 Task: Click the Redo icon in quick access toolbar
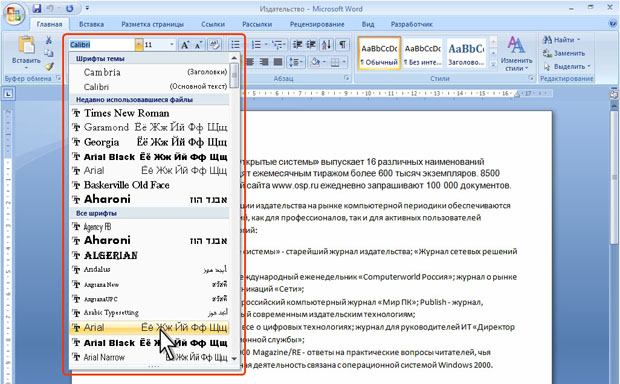pyautogui.click(x=70, y=8)
